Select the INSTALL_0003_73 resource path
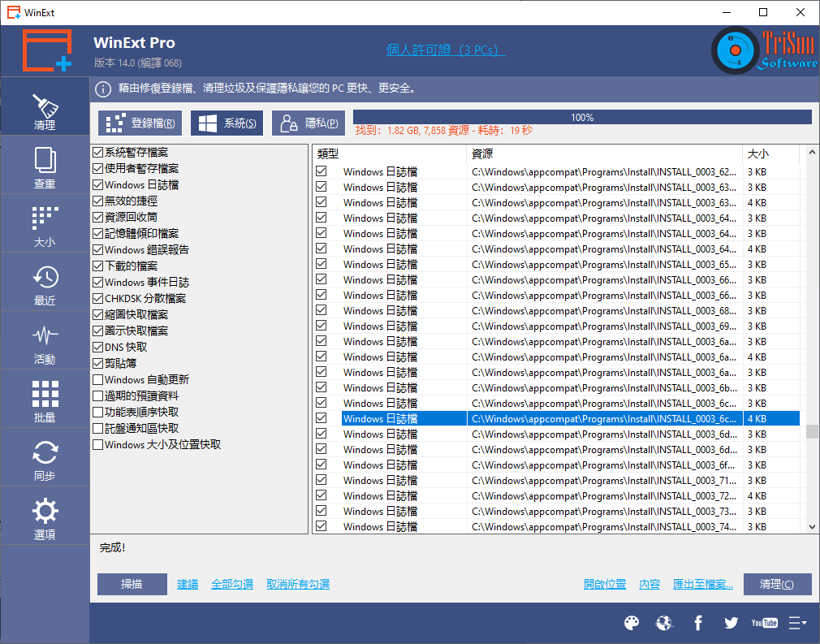This screenshot has height=644, width=820. click(x=604, y=511)
